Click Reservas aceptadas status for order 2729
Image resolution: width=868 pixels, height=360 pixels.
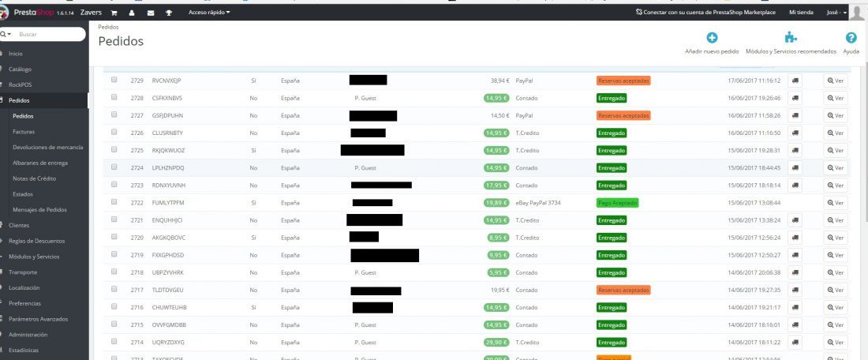[x=623, y=81]
